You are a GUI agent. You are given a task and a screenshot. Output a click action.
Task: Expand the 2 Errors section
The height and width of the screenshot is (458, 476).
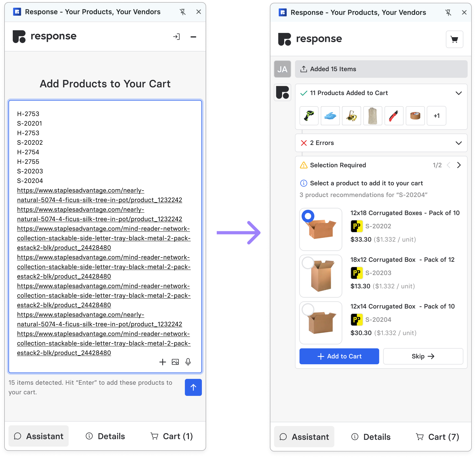pyautogui.click(x=458, y=143)
